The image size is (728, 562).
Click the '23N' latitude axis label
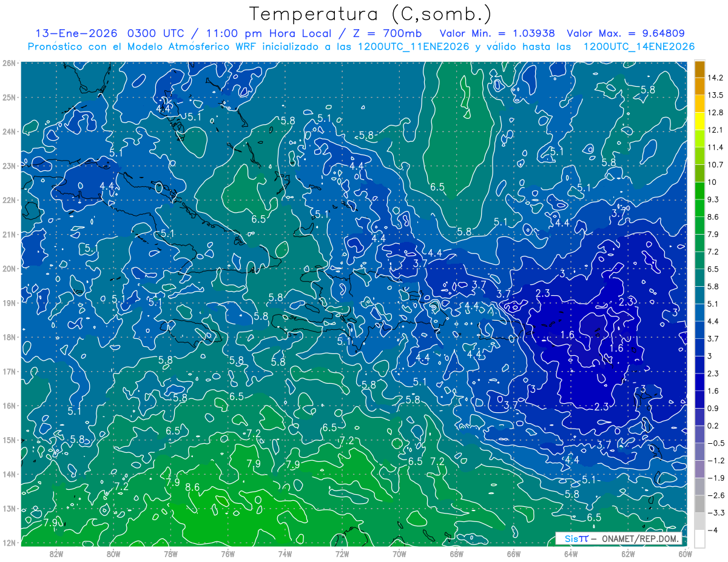tap(9, 166)
